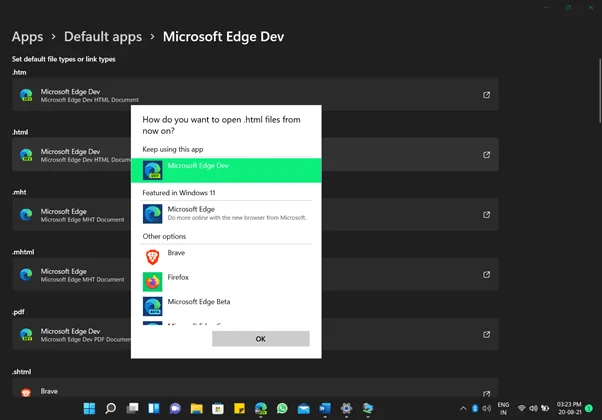
Task: Click the Microsoft Edge Beta icon
Action: click(x=152, y=306)
